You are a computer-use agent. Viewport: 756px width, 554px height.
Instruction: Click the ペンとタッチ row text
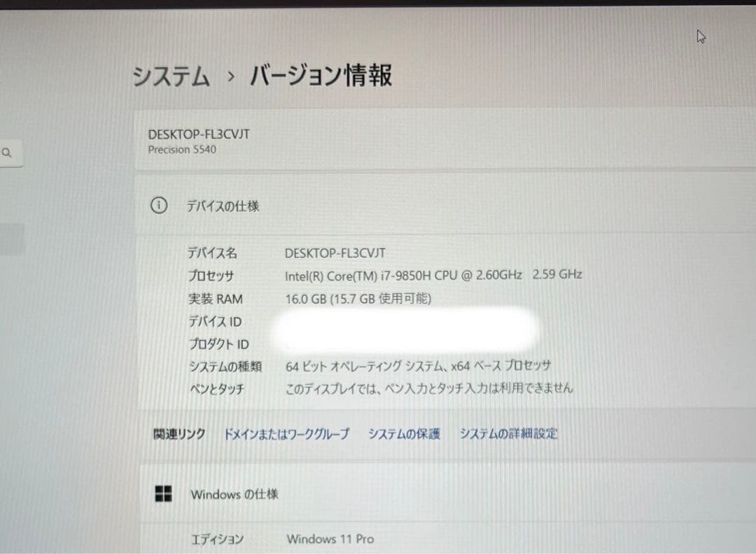[429, 388]
